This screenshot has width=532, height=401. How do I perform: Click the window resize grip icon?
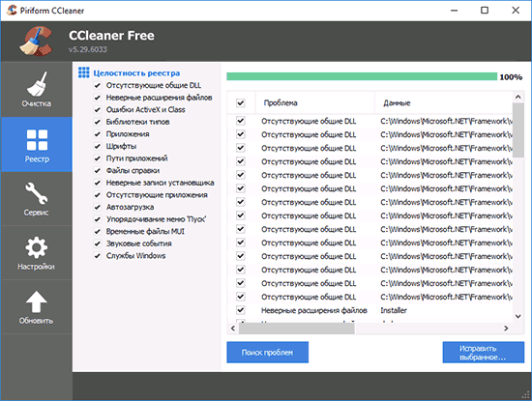(x=526, y=395)
